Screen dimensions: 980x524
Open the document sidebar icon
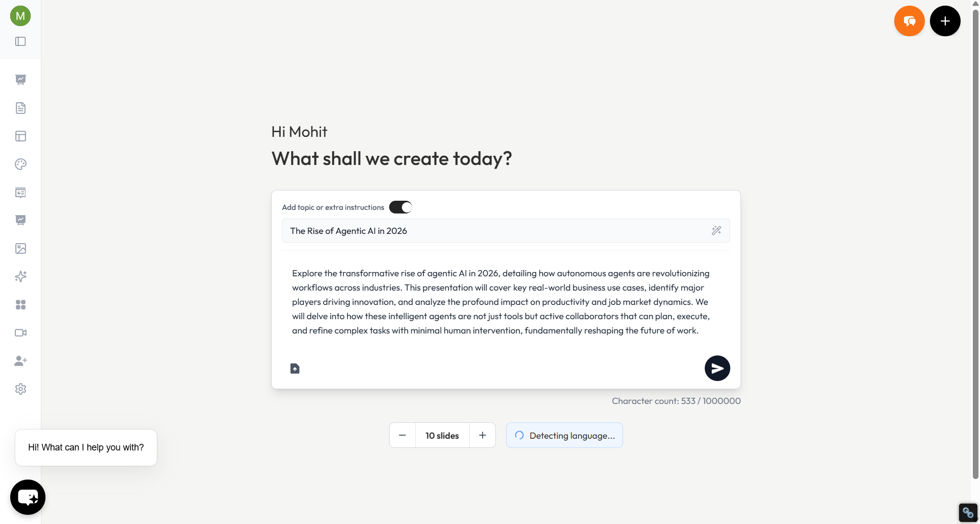pos(20,108)
